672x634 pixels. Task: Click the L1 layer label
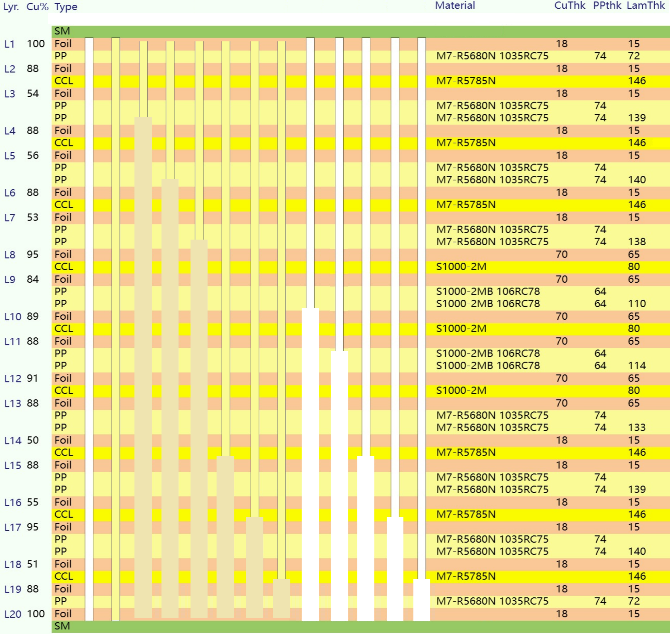point(9,44)
